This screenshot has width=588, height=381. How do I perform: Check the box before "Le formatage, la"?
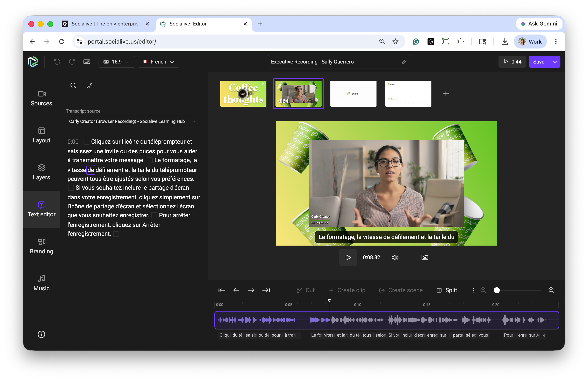point(150,160)
